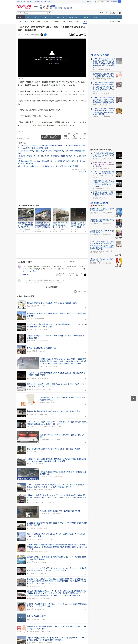This screenshot has width=138, height=644.
Task: Select the エキスパート tab
Action: click(48, 17)
